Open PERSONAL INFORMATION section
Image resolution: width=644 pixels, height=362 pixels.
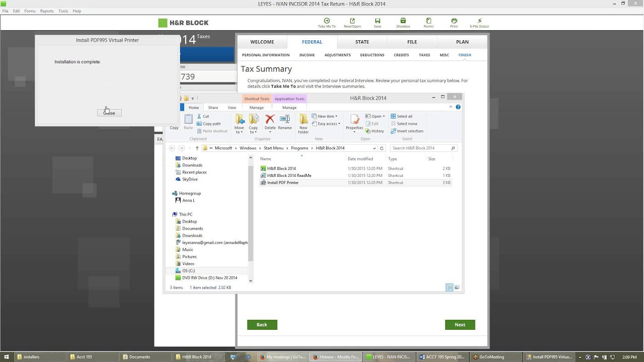266,55
